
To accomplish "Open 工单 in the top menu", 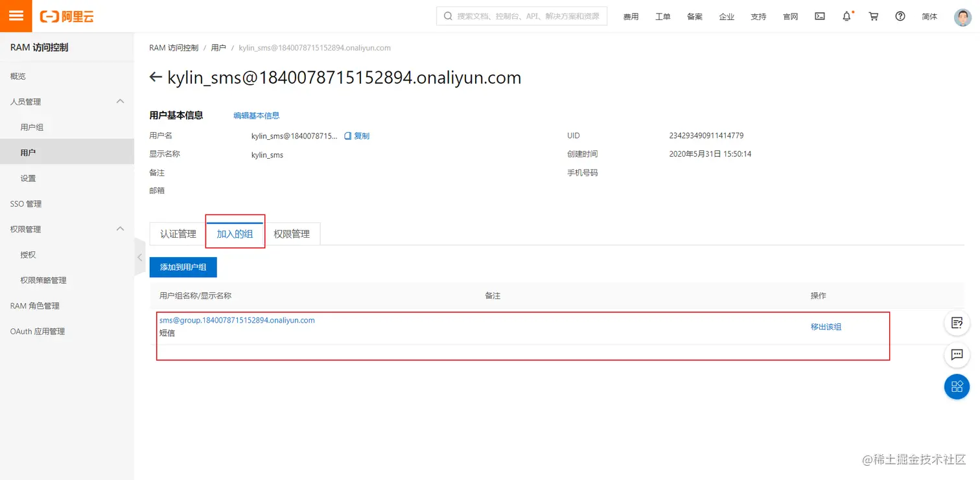I will 662,17.
